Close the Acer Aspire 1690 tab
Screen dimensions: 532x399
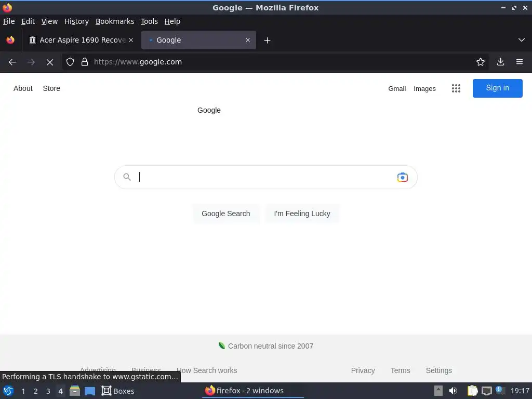coord(130,40)
